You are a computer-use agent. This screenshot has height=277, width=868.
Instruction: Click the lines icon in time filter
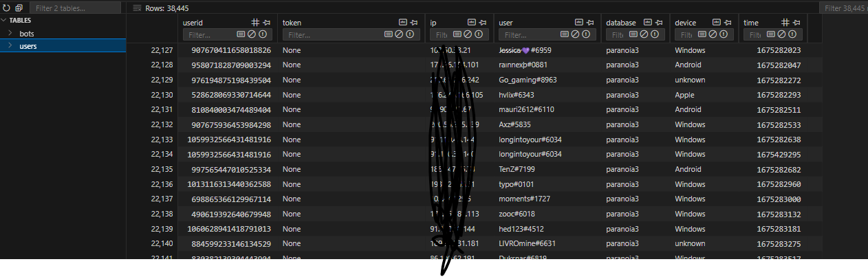[771, 34]
